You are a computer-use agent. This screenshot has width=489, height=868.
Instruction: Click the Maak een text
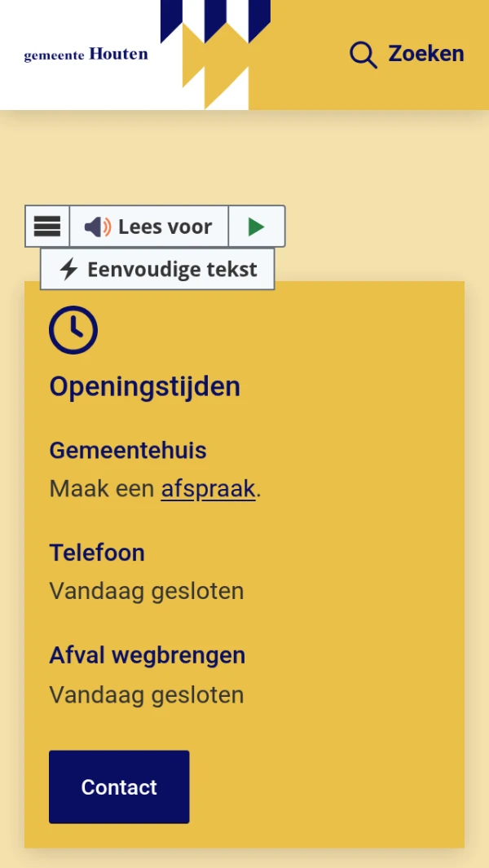(102, 489)
